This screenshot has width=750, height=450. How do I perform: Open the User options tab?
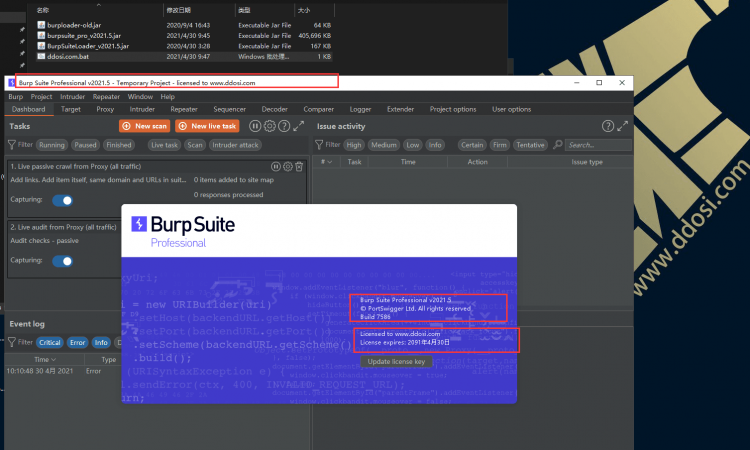[511, 109]
